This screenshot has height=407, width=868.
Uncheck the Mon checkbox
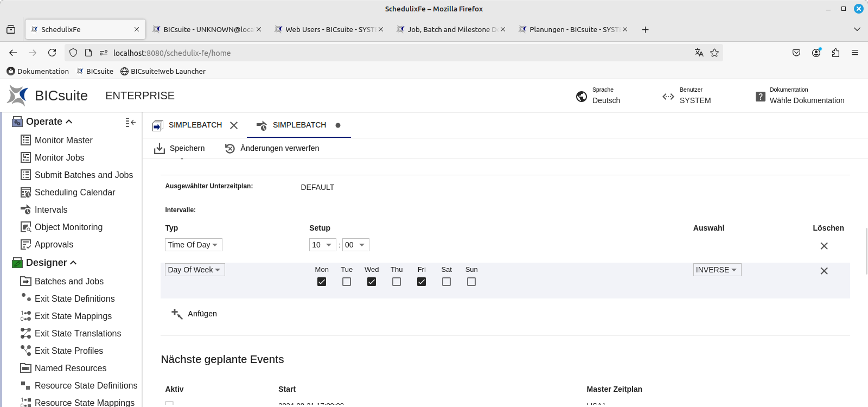(x=322, y=282)
